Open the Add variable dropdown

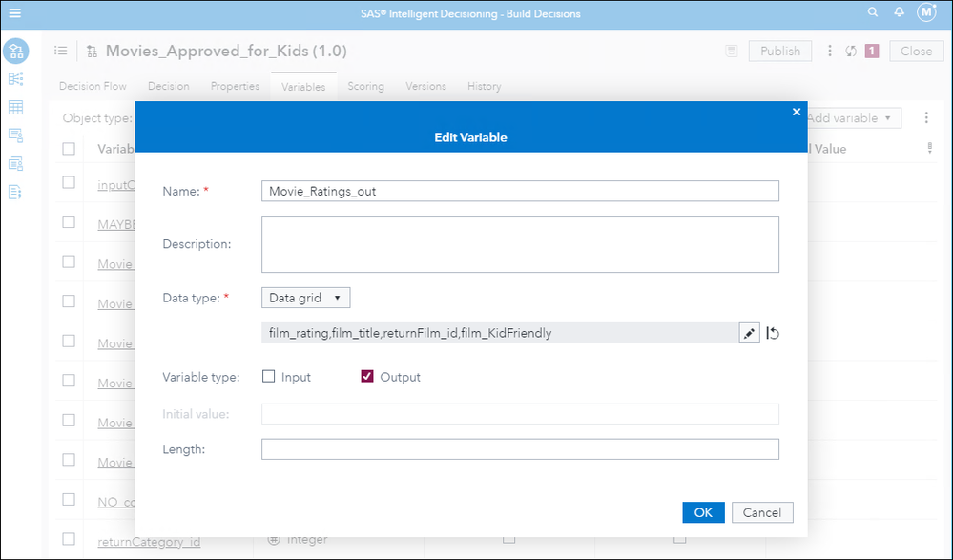(851, 118)
